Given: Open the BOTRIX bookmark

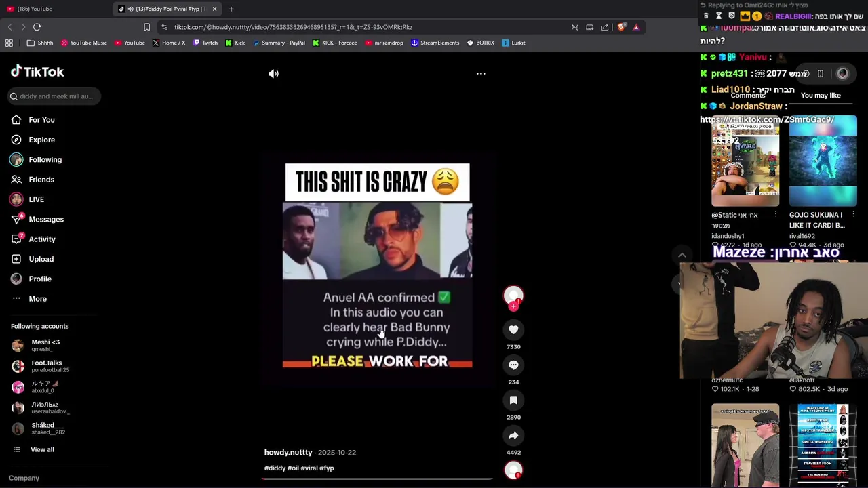Looking at the screenshot, I should (480, 43).
